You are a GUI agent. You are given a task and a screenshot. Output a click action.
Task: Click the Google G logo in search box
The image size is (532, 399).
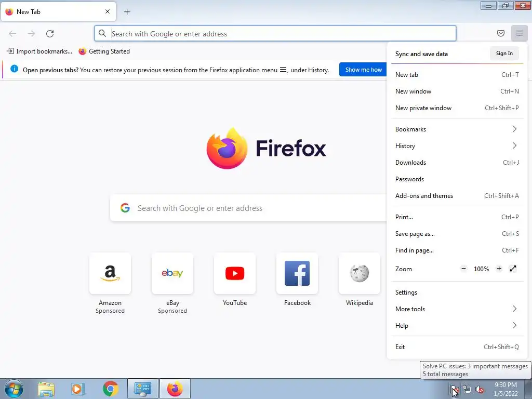(125, 208)
